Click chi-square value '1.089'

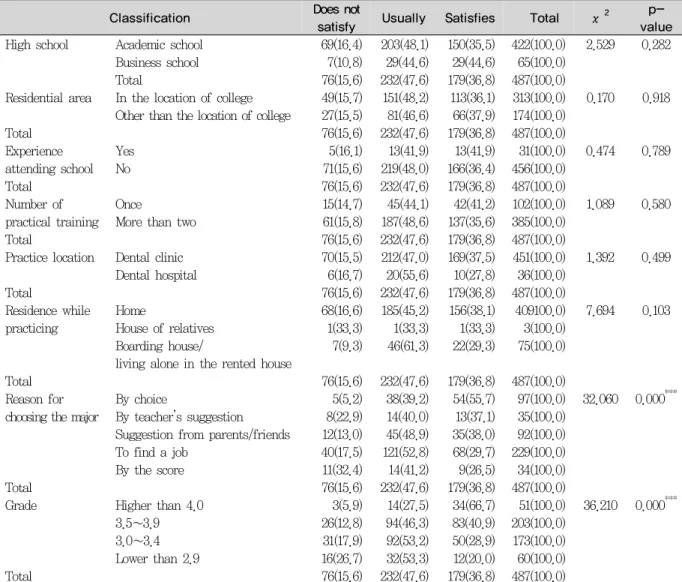[600, 204]
